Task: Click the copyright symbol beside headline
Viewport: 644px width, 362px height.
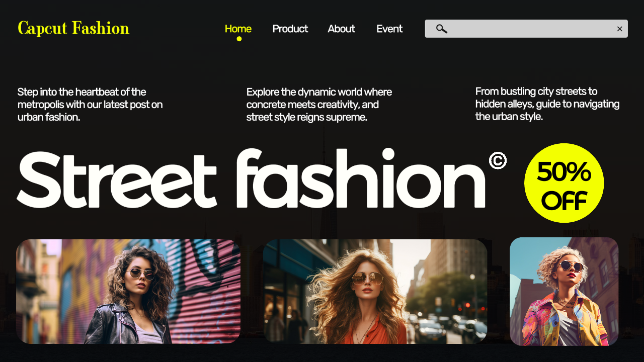Action: (x=498, y=160)
